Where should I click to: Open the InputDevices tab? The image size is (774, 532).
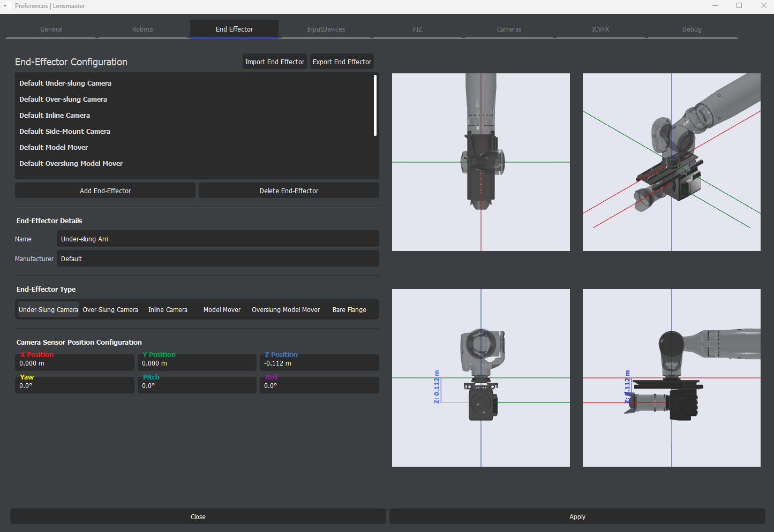[326, 29]
